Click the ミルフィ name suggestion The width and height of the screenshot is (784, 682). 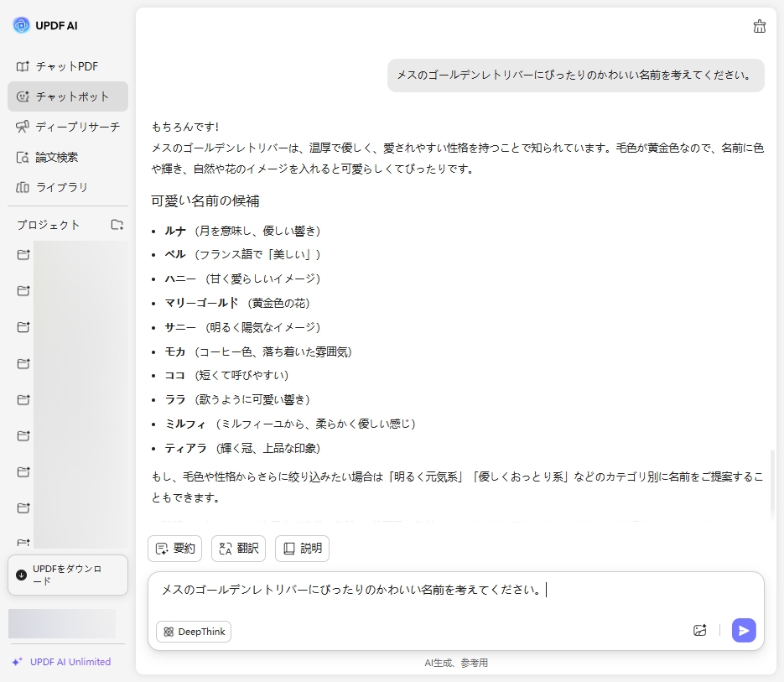[x=185, y=424]
